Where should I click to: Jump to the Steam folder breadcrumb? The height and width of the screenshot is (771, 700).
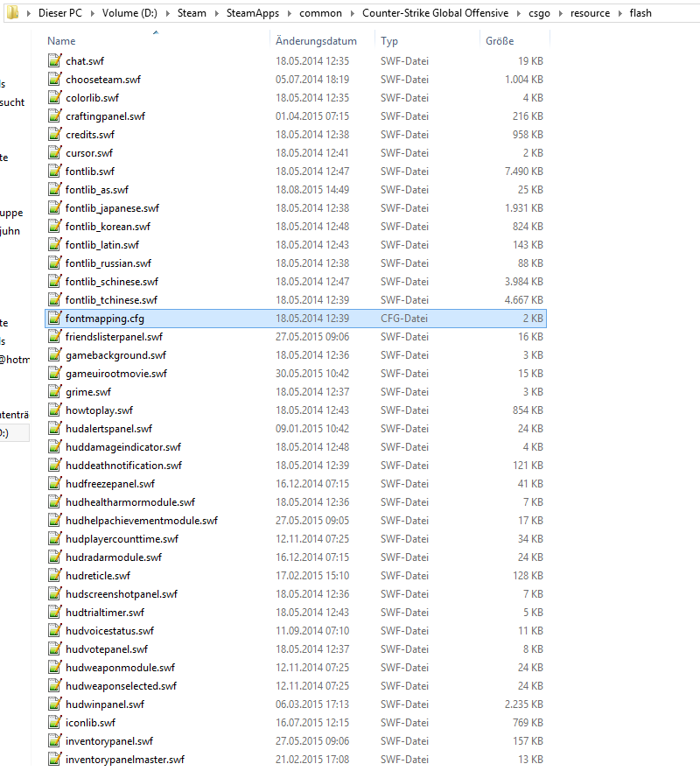click(x=192, y=13)
